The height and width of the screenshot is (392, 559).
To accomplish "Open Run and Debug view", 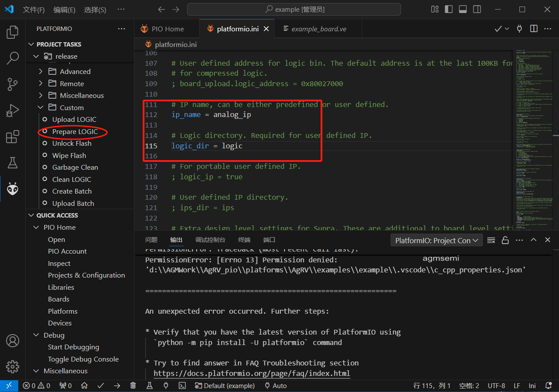I will tap(13, 111).
